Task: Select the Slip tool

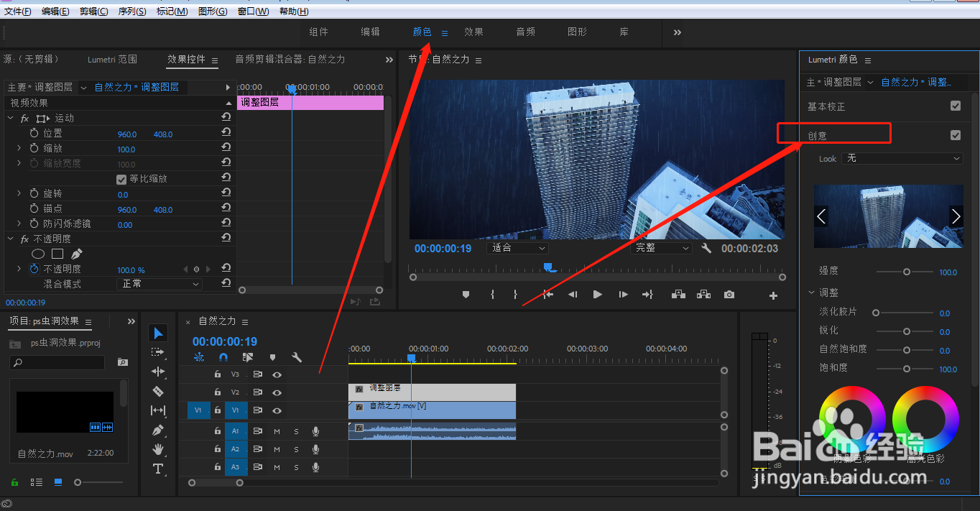Action: (158, 410)
